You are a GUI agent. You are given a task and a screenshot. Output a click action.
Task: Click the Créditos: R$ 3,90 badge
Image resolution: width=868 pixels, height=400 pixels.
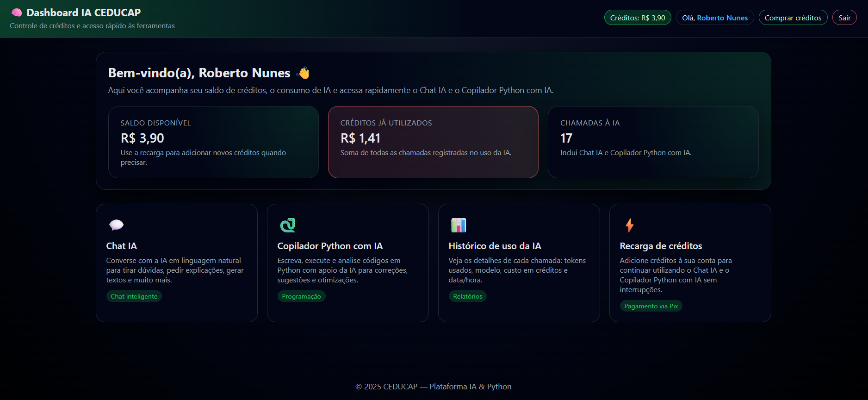[638, 18]
